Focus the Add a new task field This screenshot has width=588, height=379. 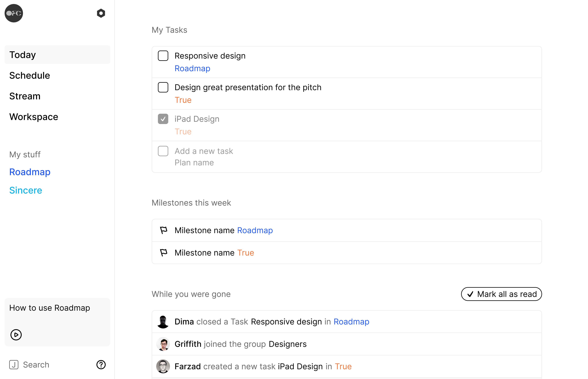click(x=204, y=151)
